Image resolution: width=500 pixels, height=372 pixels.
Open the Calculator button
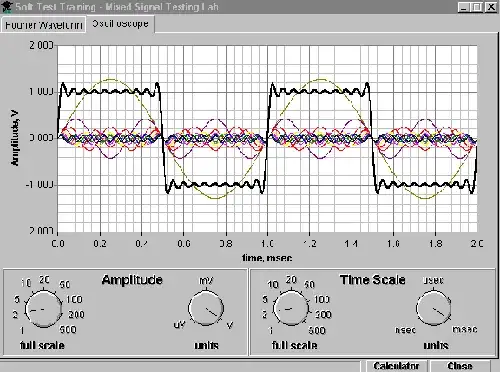click(396, 366)
